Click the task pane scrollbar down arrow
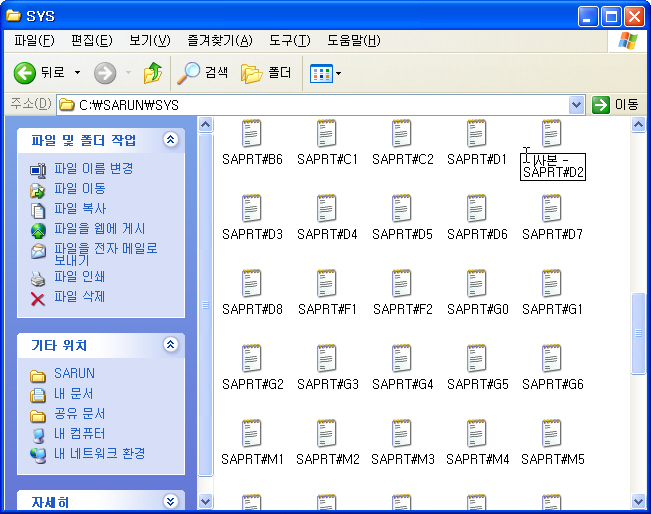This screenshot has width=651, height=514. point(206,501)
